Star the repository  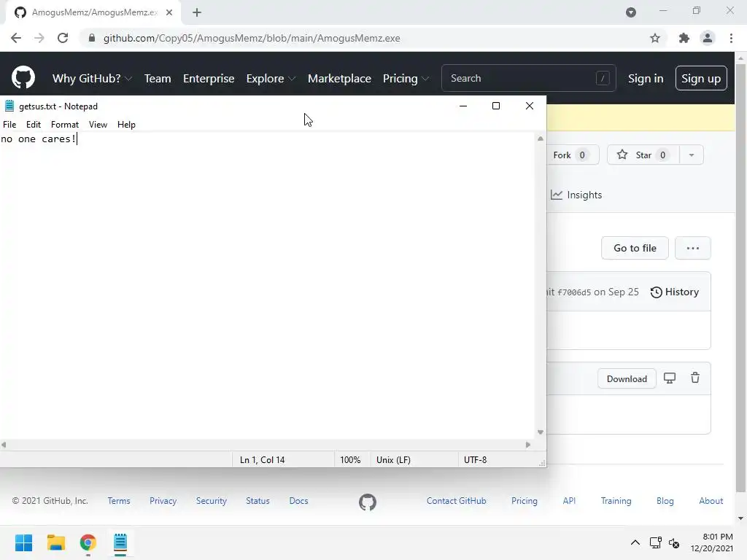click(x=643, y=155)
